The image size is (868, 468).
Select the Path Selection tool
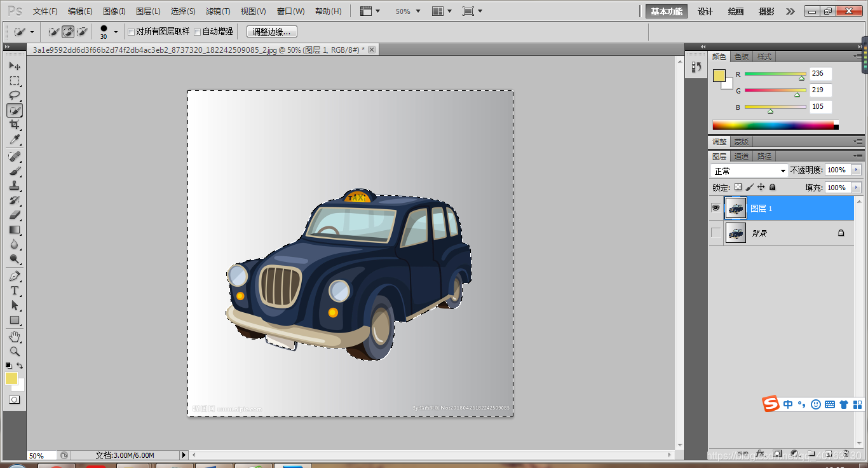click(15, 305)
